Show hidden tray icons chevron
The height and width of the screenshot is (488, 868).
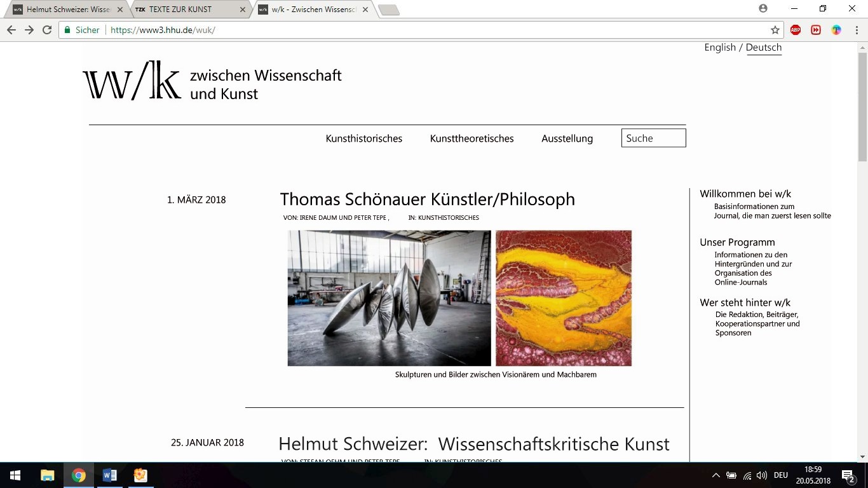pyautogui.click(x=715, y=475)
